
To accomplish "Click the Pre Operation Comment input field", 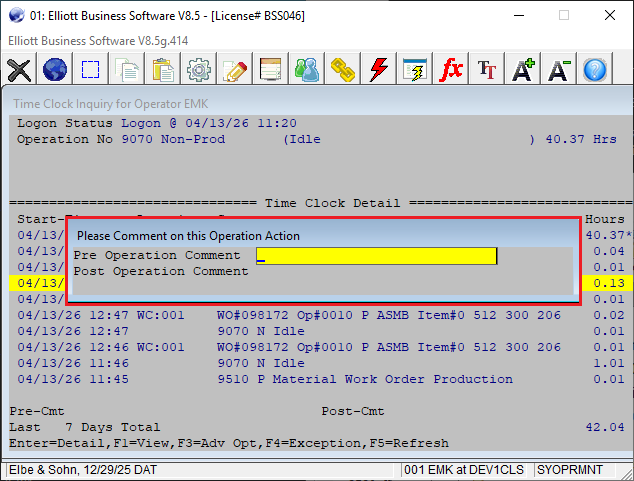I will [x=376, y=256].
